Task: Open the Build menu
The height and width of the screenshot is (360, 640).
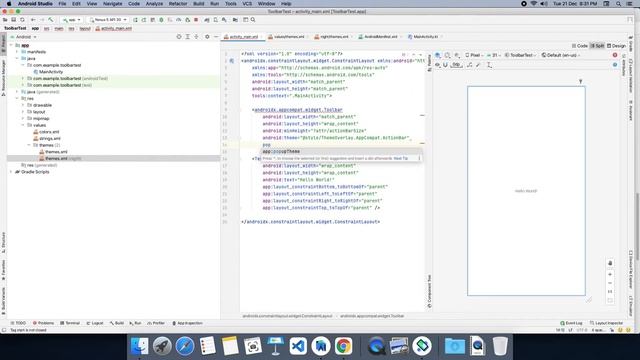Action: click(x=199, y=4)
